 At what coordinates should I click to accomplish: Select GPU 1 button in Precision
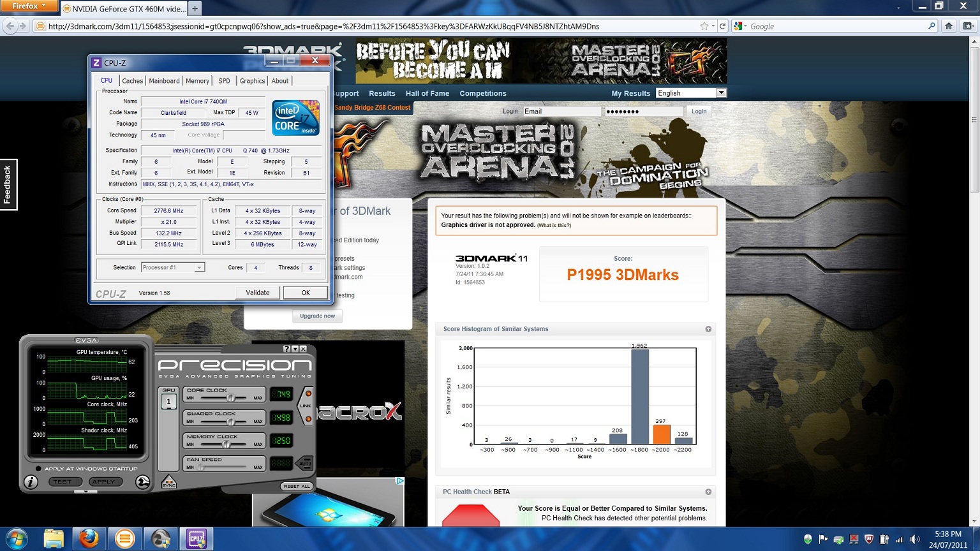168,401
